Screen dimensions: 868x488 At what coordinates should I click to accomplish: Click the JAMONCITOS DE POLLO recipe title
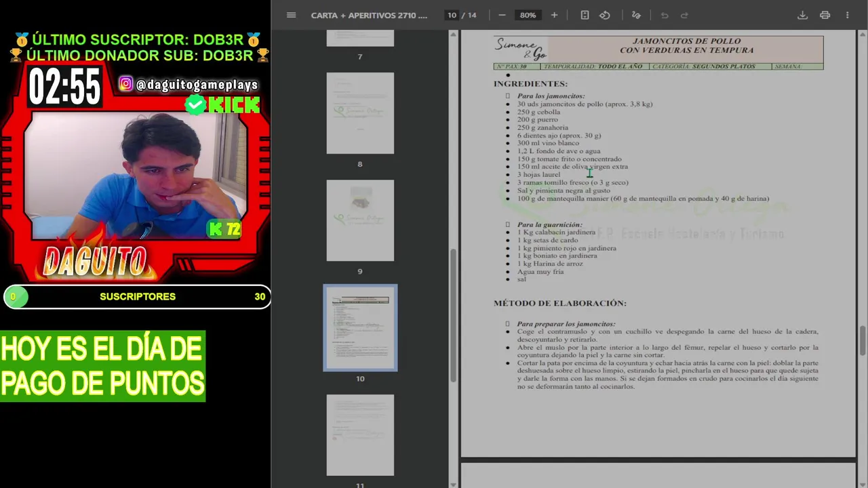[686, 45]
